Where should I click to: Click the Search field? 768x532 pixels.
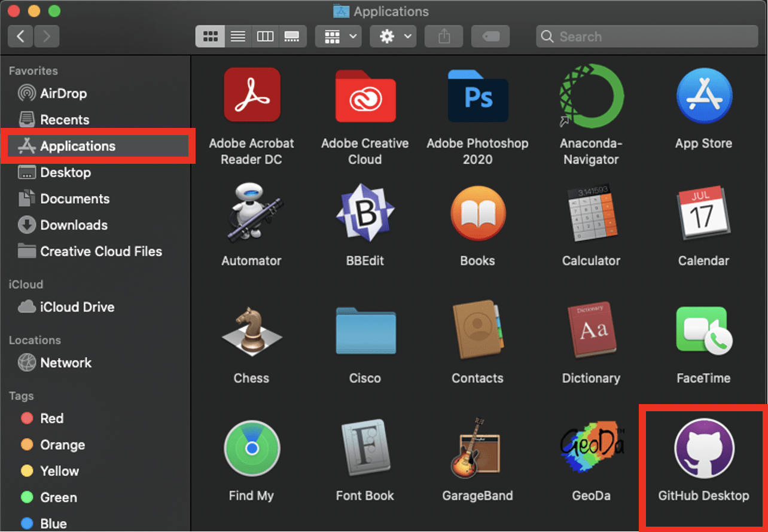[x=648, y=36]
